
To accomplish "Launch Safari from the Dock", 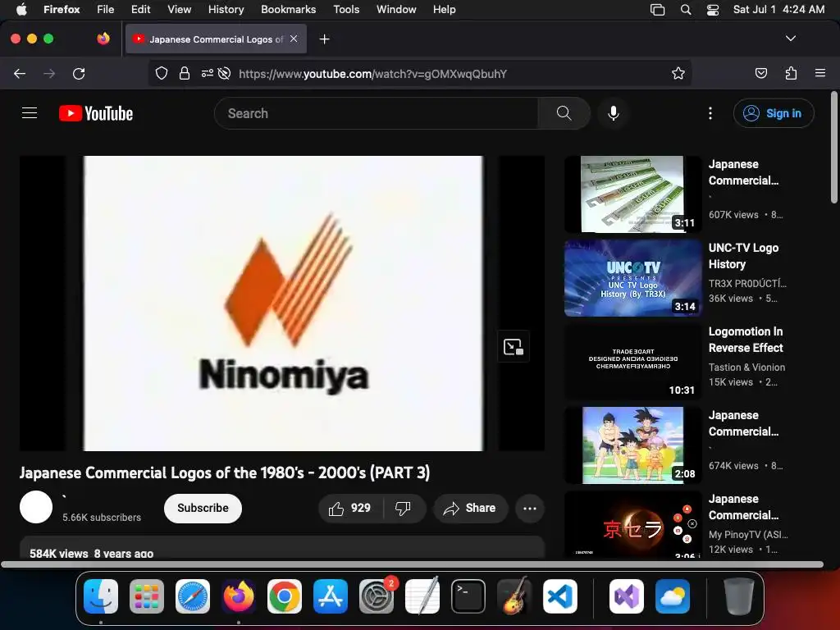I will (x=193, y=596).
